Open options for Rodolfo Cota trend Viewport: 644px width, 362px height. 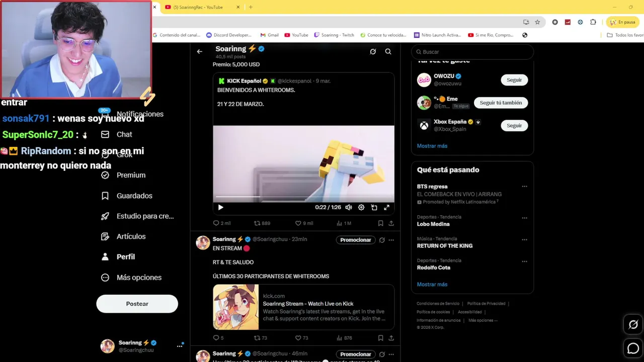524,261
